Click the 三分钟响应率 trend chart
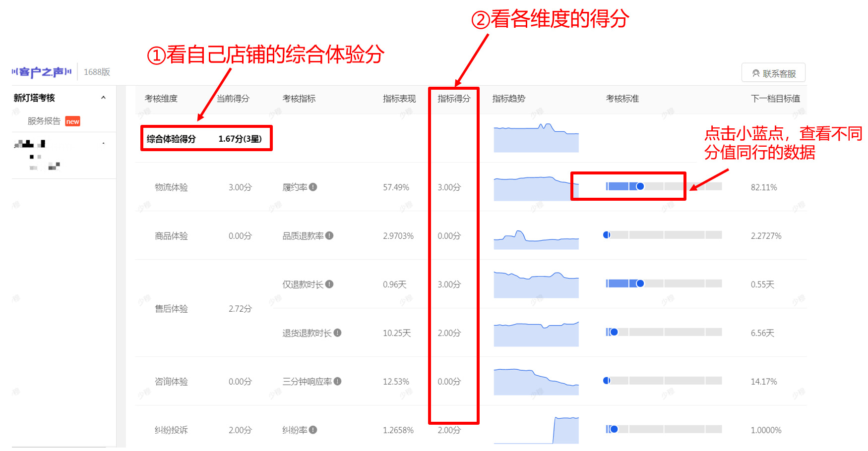 coord(536,382)
